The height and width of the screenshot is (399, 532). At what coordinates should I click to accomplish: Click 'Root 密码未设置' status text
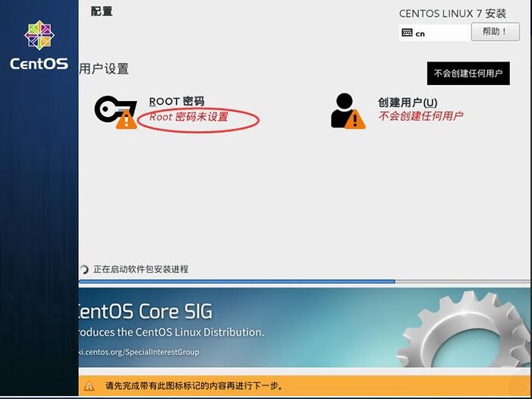click(x=189, y=117)
